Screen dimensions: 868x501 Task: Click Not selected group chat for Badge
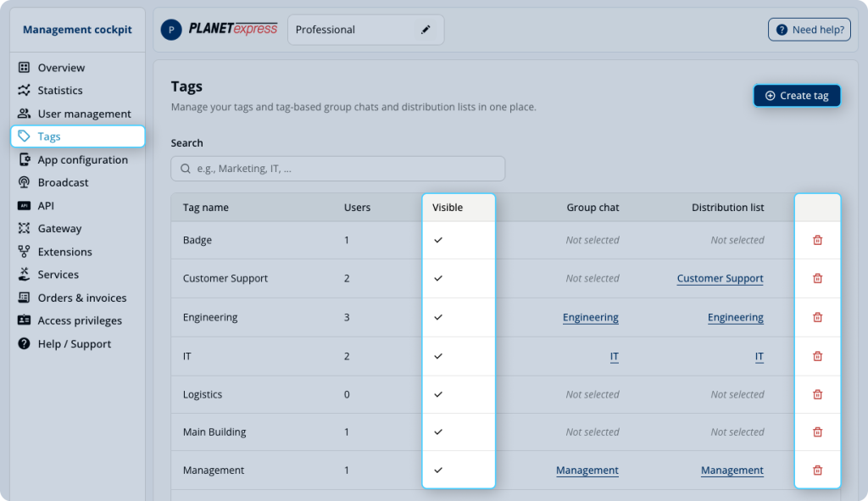click(593, 240)
